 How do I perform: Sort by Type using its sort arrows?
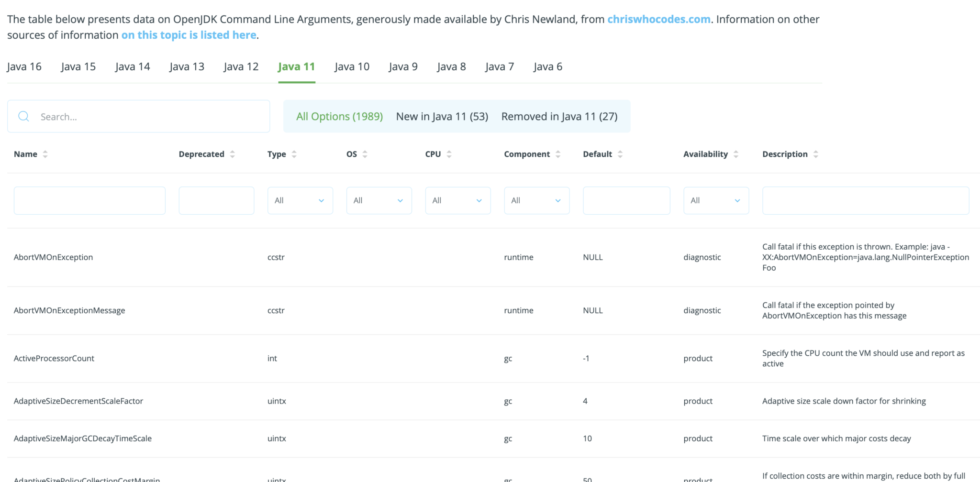[x=294, y=154]
